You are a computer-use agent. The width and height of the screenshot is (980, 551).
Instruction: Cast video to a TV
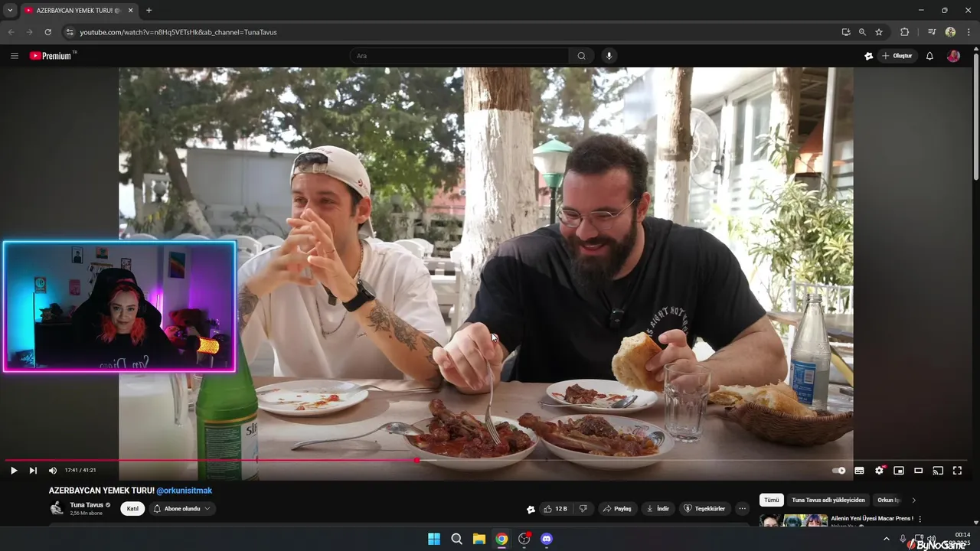938,471
